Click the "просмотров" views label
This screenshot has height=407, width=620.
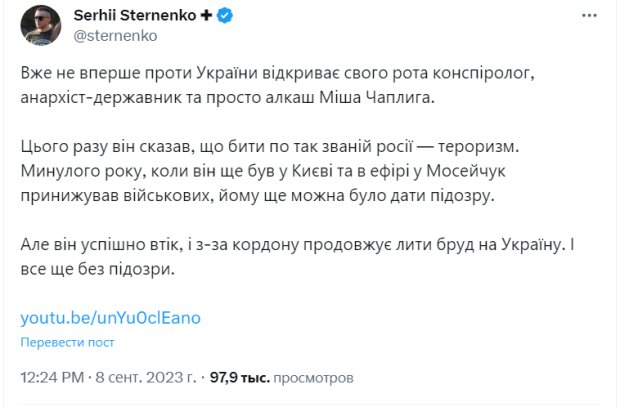[315, 379]
